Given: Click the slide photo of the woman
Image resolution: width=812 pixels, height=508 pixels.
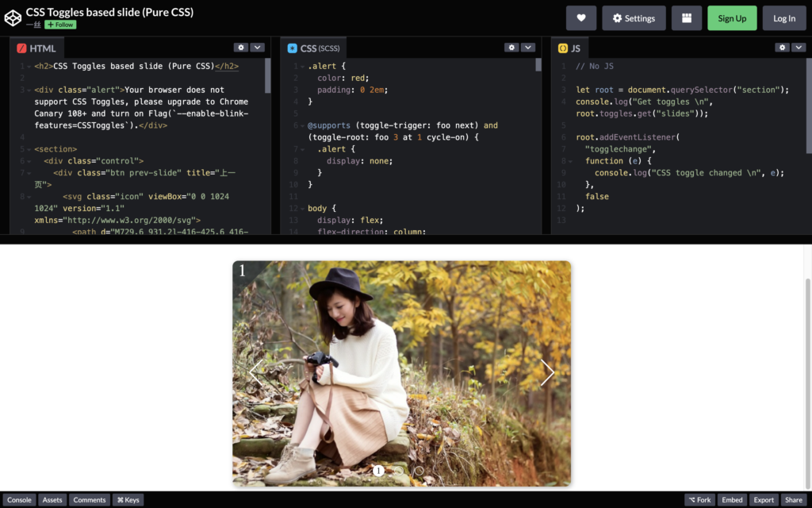Looking at the screenshot, I should click(402, 373).
